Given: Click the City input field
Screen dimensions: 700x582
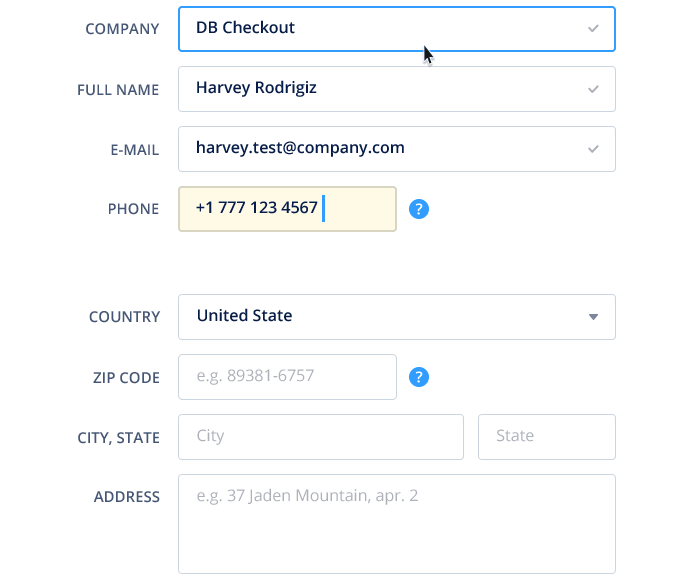Looking at the screenshot, I should [321, 437].
